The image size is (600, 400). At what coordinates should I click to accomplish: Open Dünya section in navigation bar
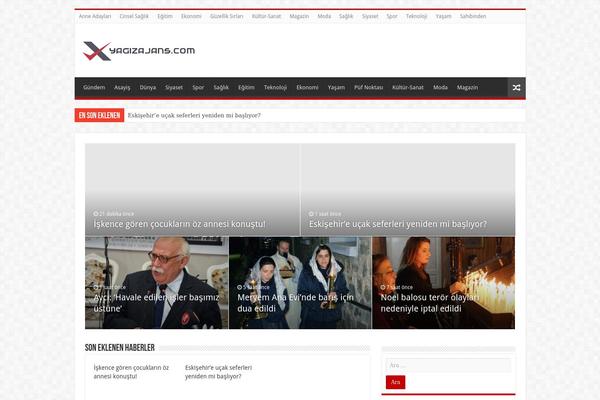pyautogui.click(x=148, y=87)
